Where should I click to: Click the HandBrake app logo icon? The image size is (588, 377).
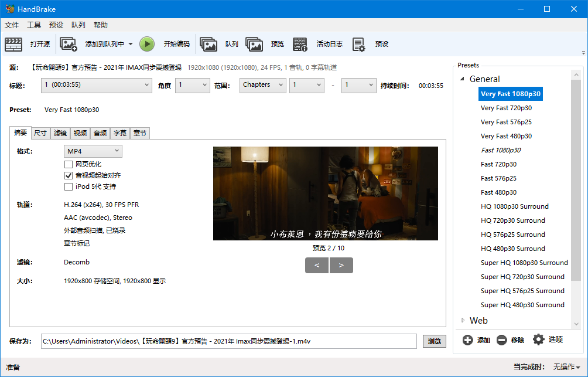tap(10, 9)
